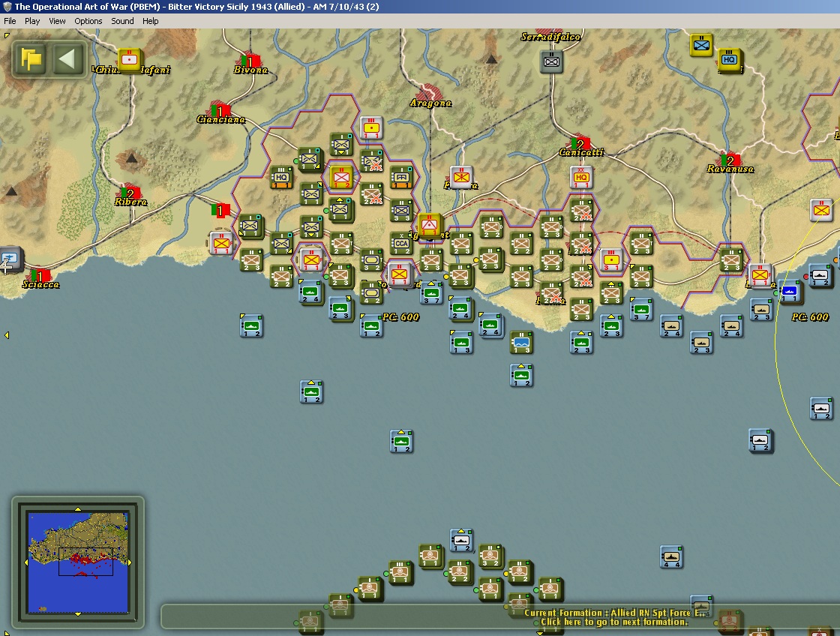The image size is (840, 636).
Task: Click the mini-map left yellow arrow
Action: coord(26,562)
